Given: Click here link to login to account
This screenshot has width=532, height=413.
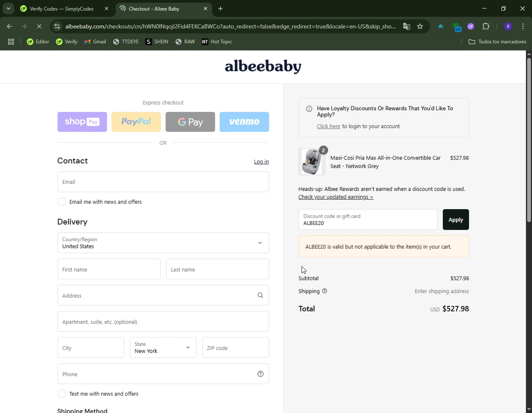Looking at the screenshot, I should coord(328,126).
